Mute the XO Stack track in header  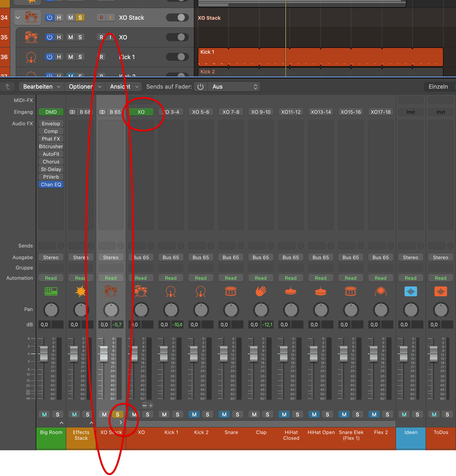(71, 17)
